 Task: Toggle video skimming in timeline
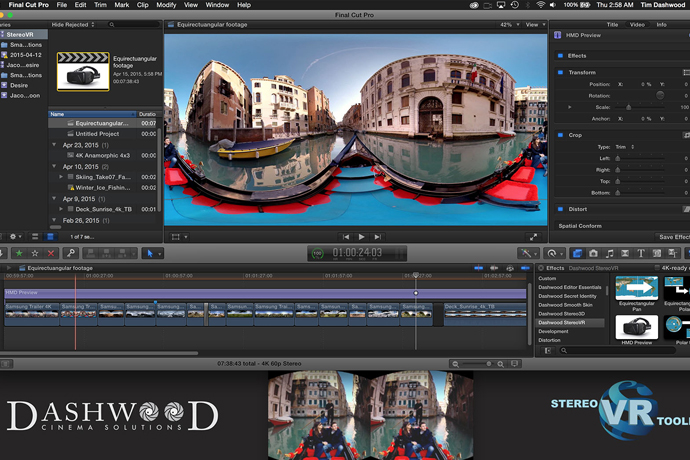point(479,268)
